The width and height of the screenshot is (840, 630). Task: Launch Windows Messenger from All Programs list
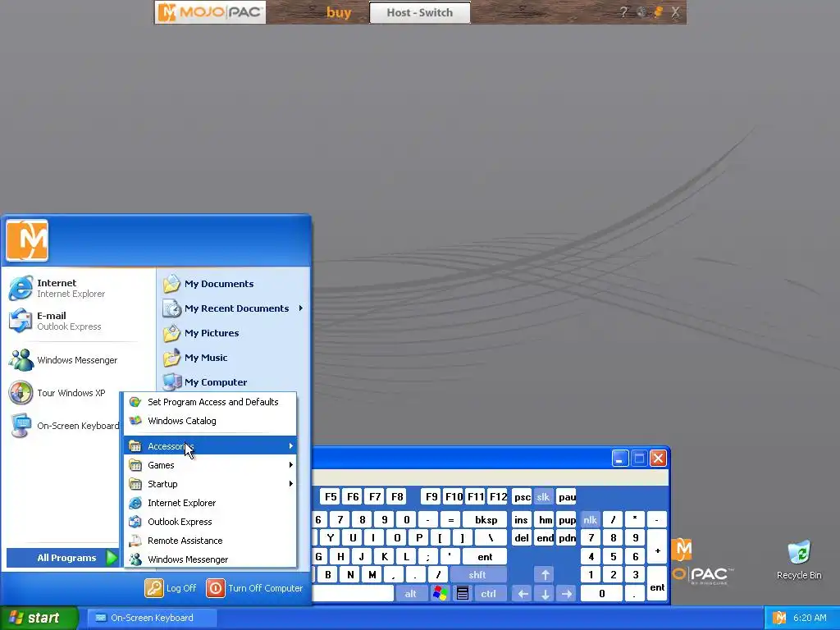click(x=210, y=559)
